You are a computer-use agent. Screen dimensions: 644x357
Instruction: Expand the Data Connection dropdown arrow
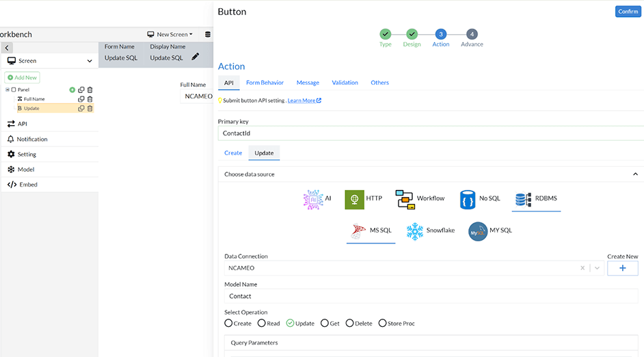[x=597, y=268]
